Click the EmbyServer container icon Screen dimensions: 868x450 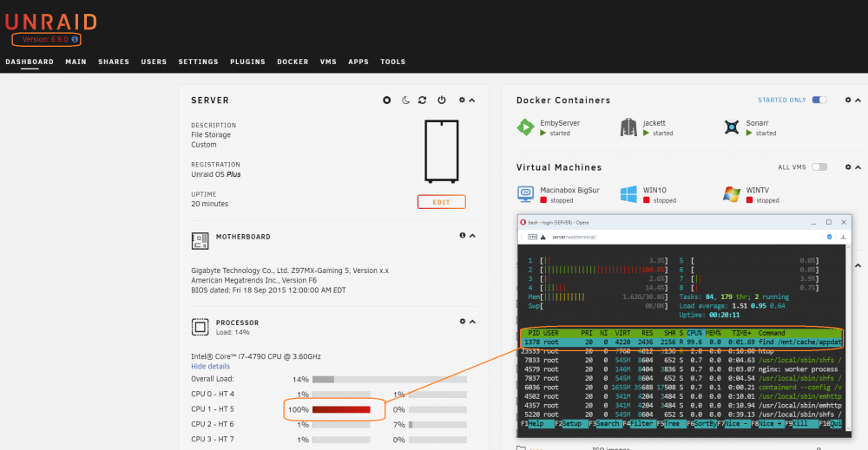click(x=525, y=127)
